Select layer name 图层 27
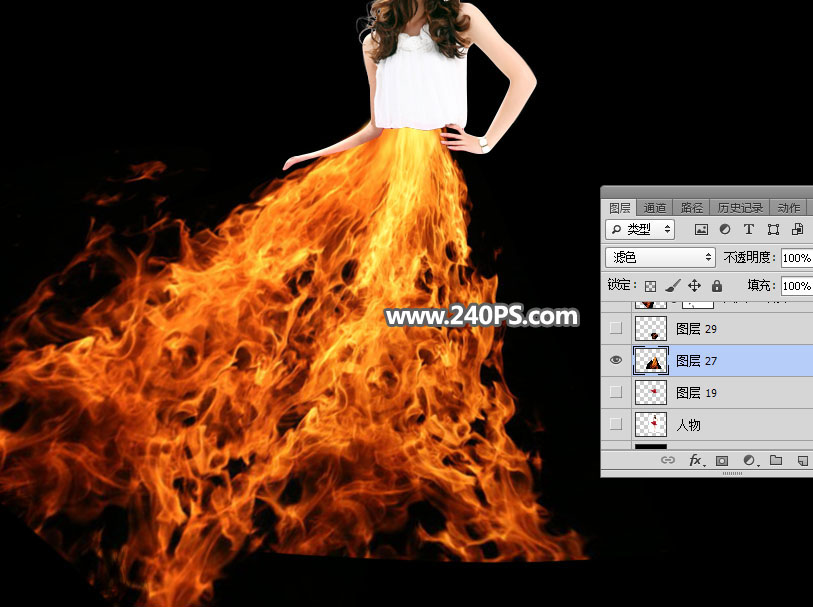 696,361
